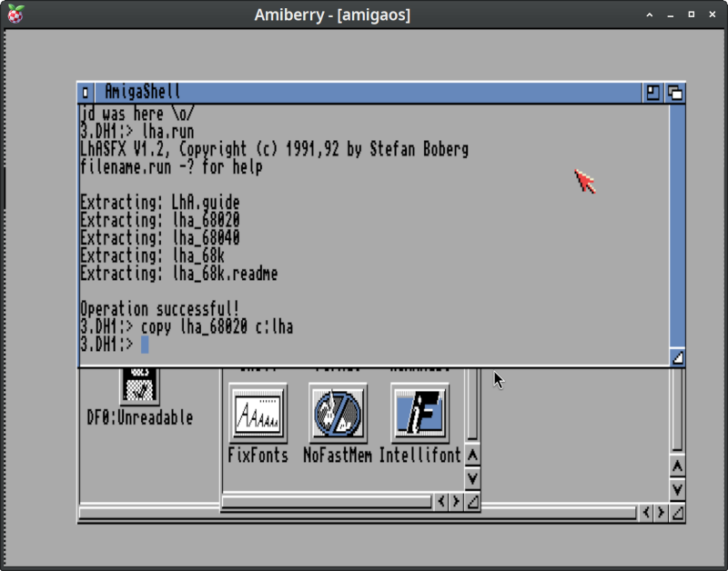Click inner drawer horizontal scrollbar bar

click(327, 502)
